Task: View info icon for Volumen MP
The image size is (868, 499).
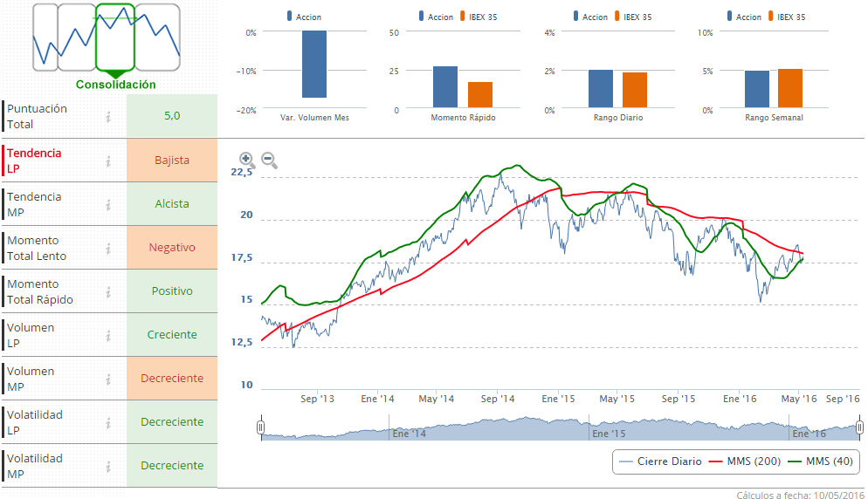Action: coord(109,379)
